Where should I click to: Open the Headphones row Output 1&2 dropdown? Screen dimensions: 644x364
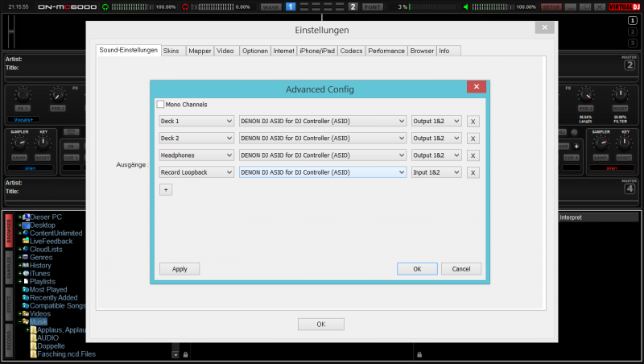[x=436, y=155]
